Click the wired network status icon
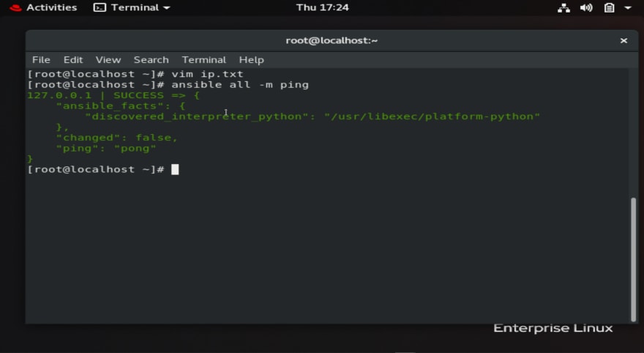The width and height of the screenshot is (644, 353). click(x=563, y=8)
